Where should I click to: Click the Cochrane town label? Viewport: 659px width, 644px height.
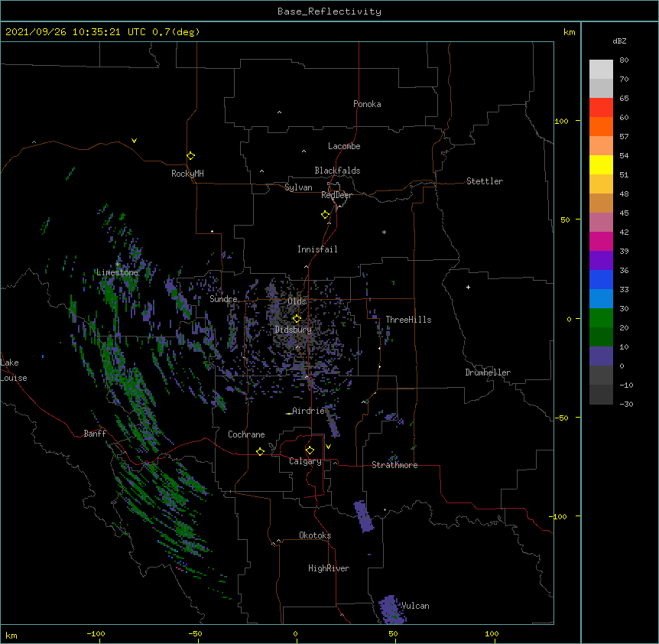(246, 434)
